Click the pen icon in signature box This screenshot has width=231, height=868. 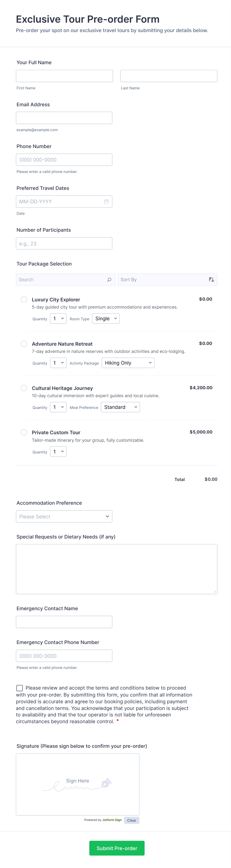(x=106, y=782)
